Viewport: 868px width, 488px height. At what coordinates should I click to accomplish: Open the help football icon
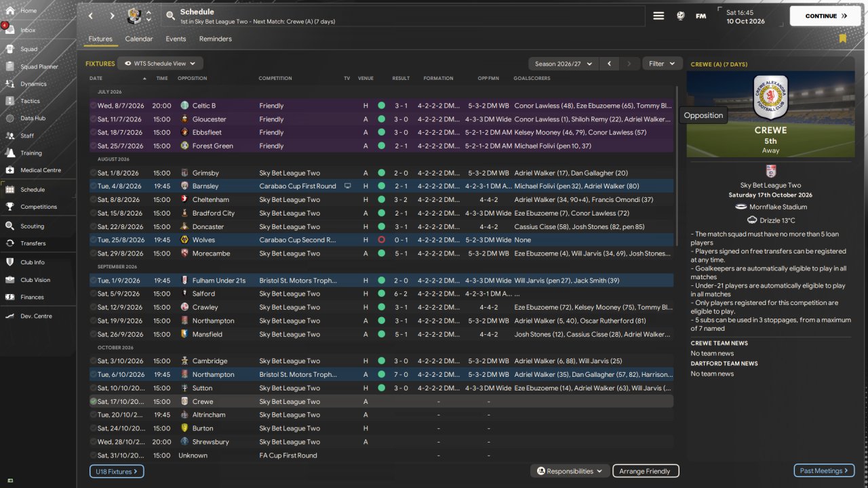point(680,16)
